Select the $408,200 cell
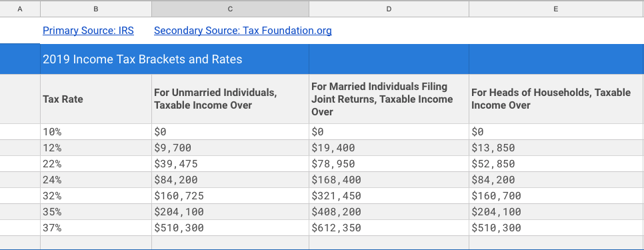 pyautogui.click(x=389, y=212)
